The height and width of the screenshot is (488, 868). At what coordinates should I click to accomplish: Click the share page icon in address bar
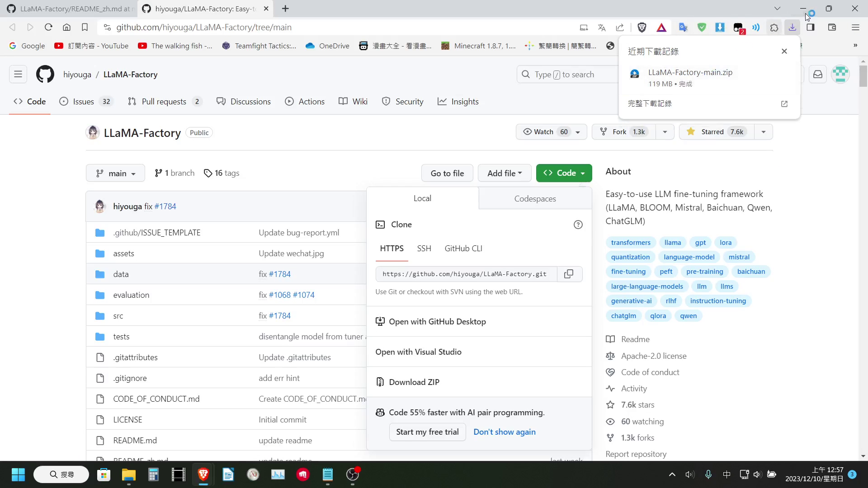(x=620, y=28)
